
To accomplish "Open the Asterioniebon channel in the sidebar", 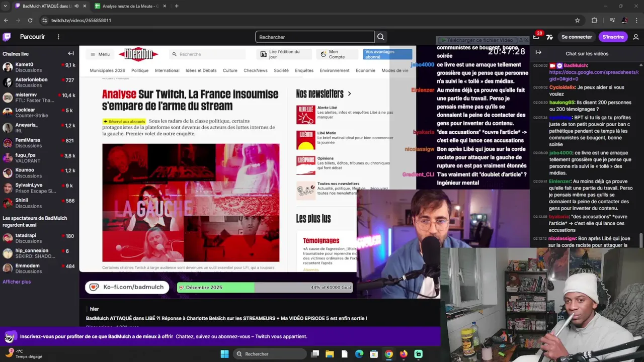I will (x=38, y=82).
